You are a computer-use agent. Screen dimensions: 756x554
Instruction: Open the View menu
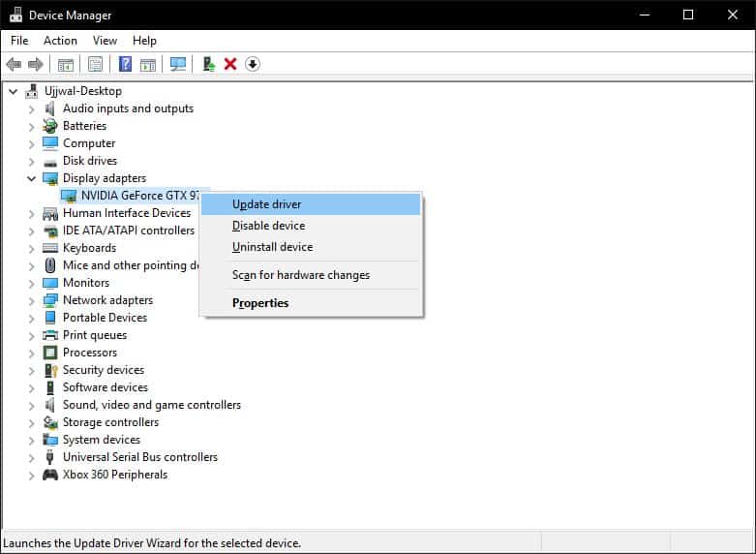(x=105, y=41)
